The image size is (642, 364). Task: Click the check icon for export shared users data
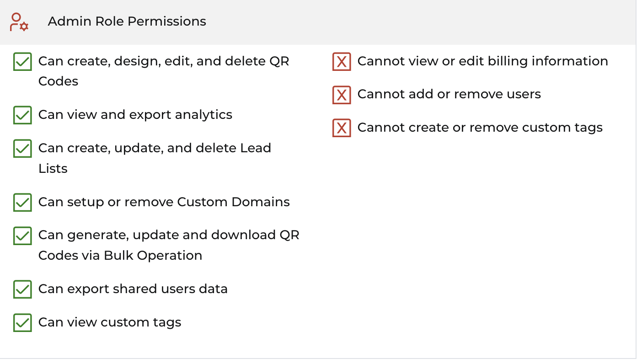(x=22, y=289)
